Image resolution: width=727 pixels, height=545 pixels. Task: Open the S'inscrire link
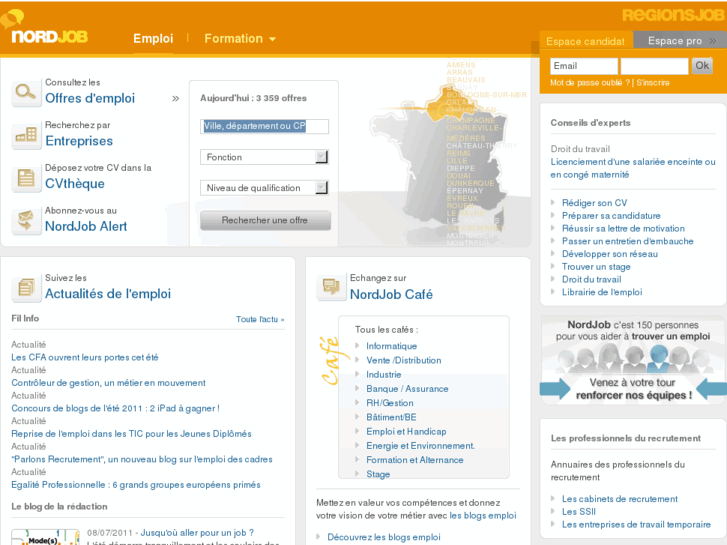click(x=653, y=83)
